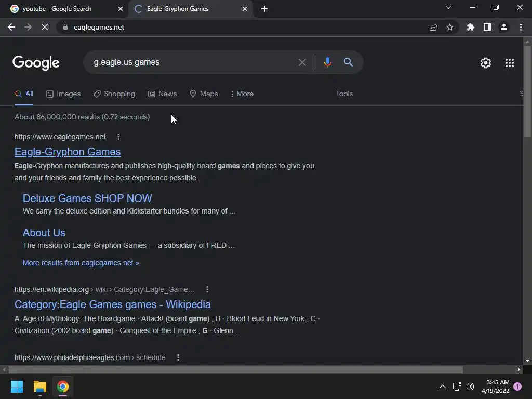The width and height of the screenshot is (532, 399).
Task: Close the Eagle-Gryphon Games tab
Action: (x=245, y=9)
